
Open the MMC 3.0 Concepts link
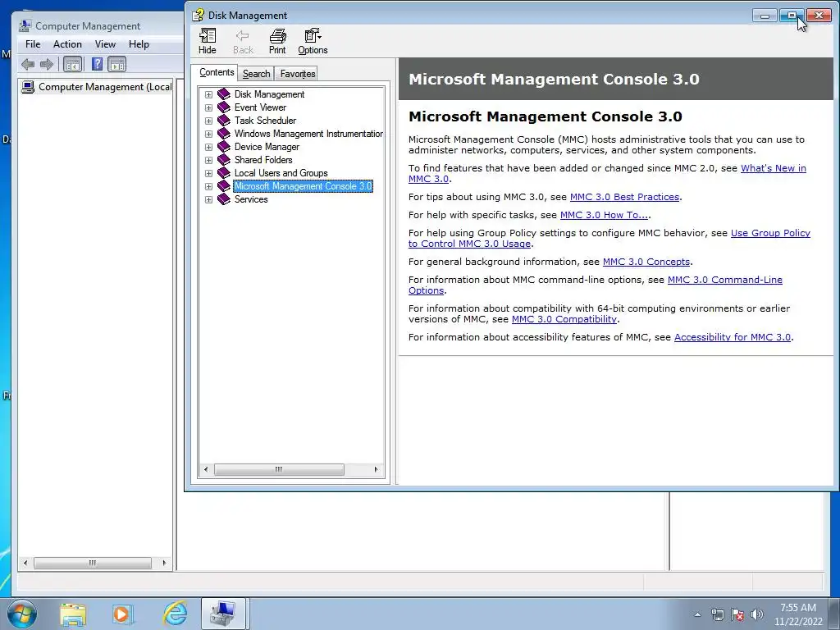[x=646, y=262]
